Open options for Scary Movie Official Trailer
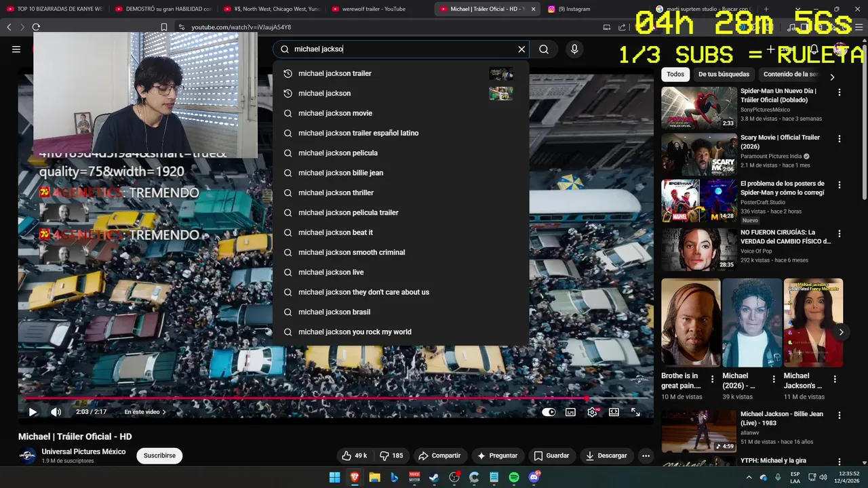Viewport: 868px width, 488px height. (840, 139)
